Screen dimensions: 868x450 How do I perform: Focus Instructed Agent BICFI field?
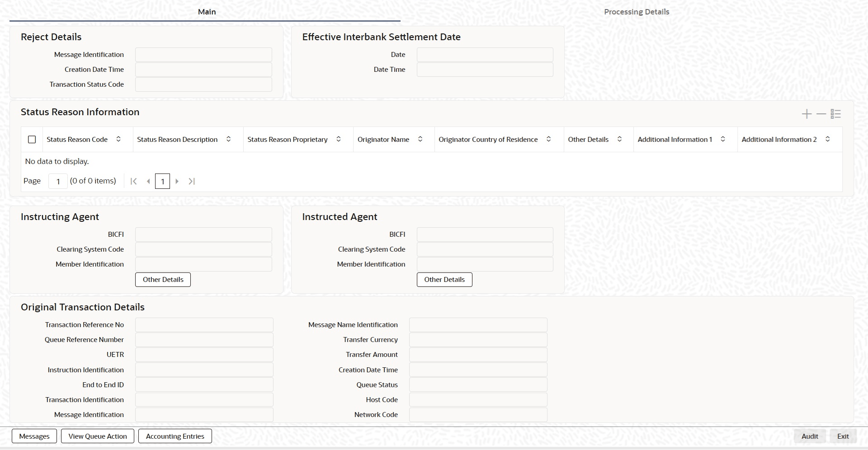pos(485,234)
